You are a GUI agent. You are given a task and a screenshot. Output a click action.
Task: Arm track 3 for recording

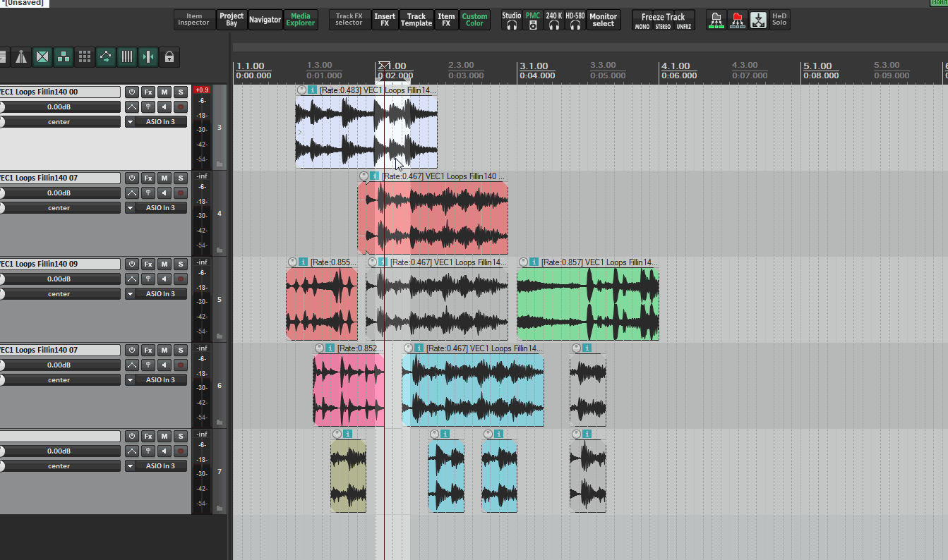tap(181, 107)
